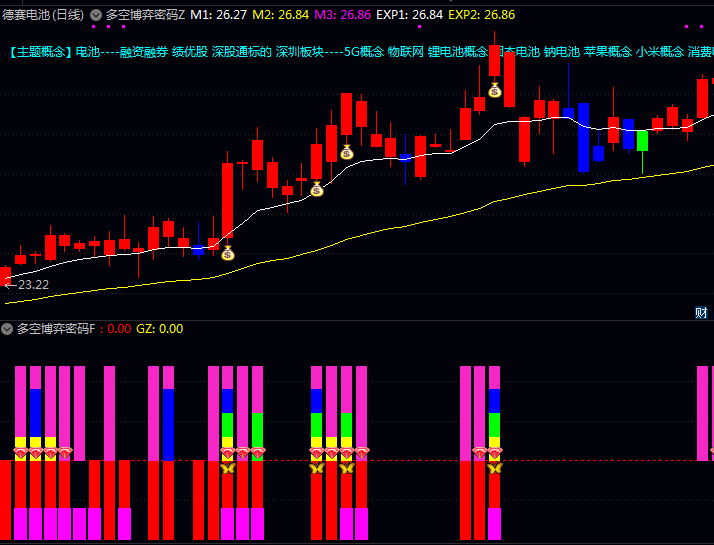Click the M3: 26.86 value

point(343,15)
